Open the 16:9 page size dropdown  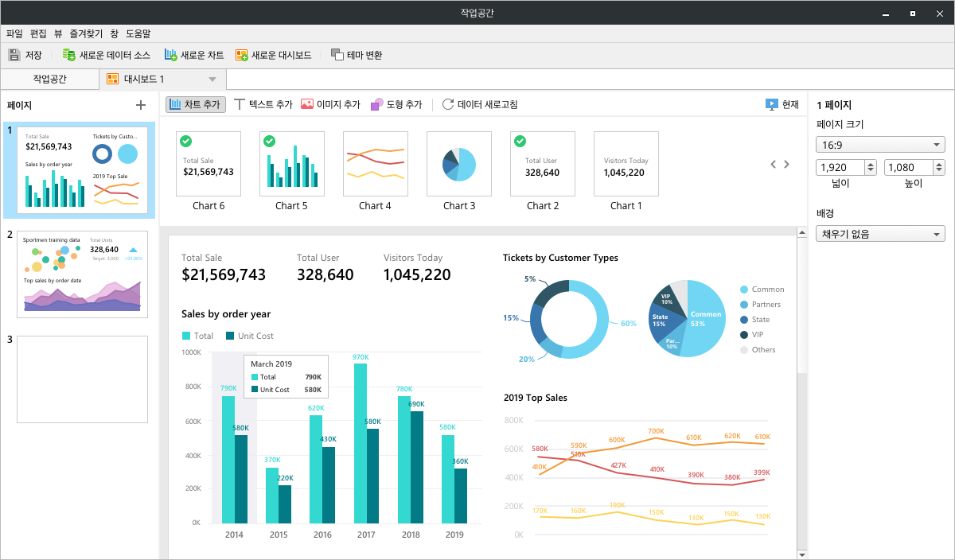879,145
